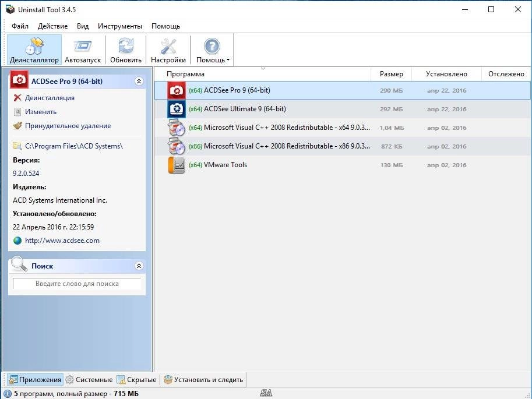Click the broom Принудительное удаление icon
532x399 pixels.
coord(17,126)
